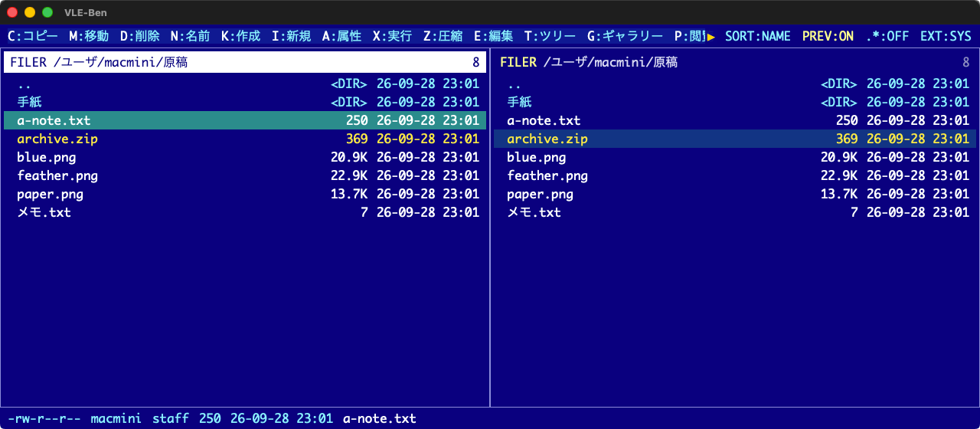The width and height of the screenshot is (980, 429).
Task: Select blue.png in the left pane
Action: (x=245, y=157)
